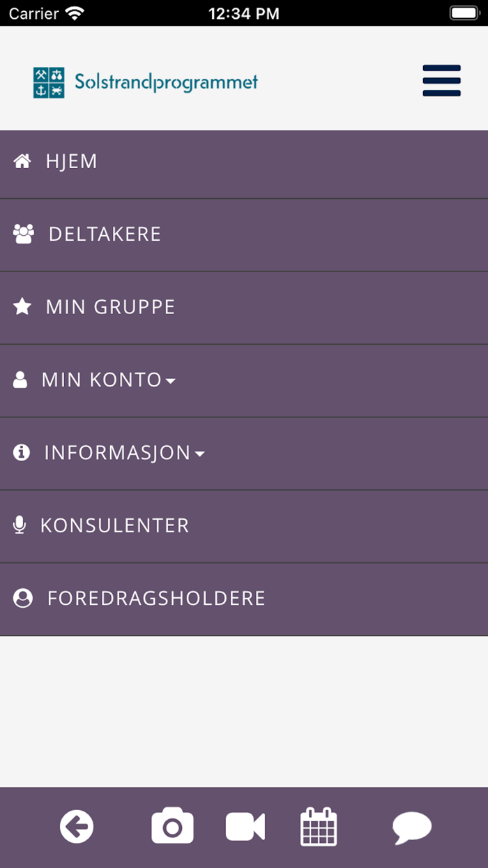Click the Informasjon menu label
This screenshot has height=868, width=488.
tap(117, 453)
